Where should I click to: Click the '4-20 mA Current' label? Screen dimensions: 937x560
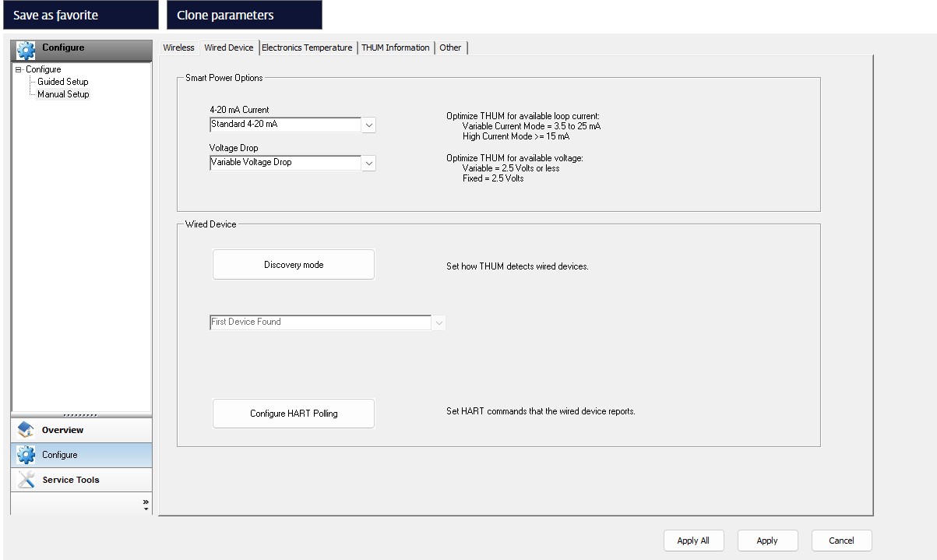(239, 110)
